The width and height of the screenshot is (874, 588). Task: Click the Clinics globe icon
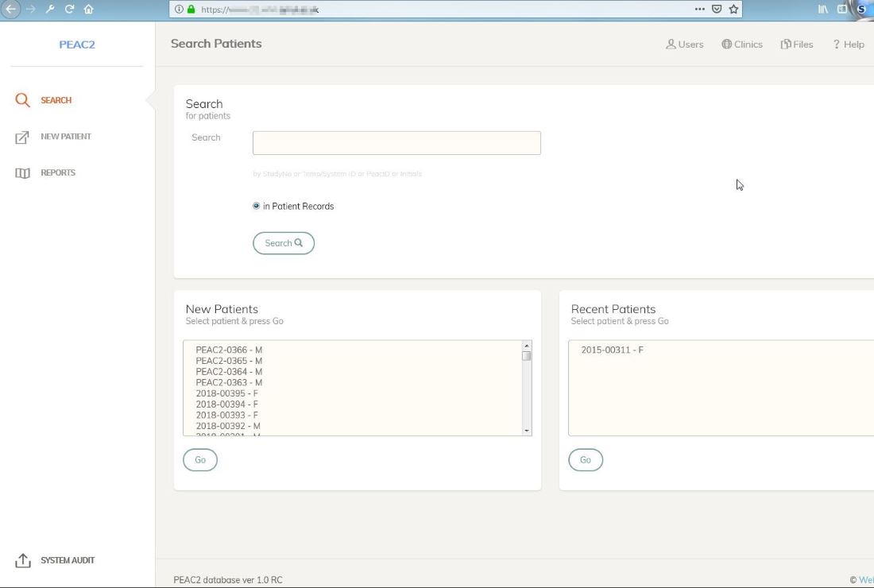point(726,44)
